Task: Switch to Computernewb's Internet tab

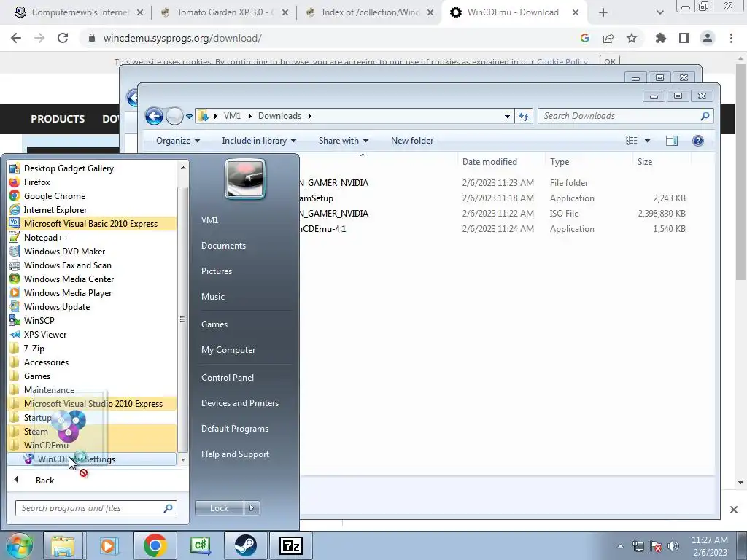Action: (x=79, y=12)
